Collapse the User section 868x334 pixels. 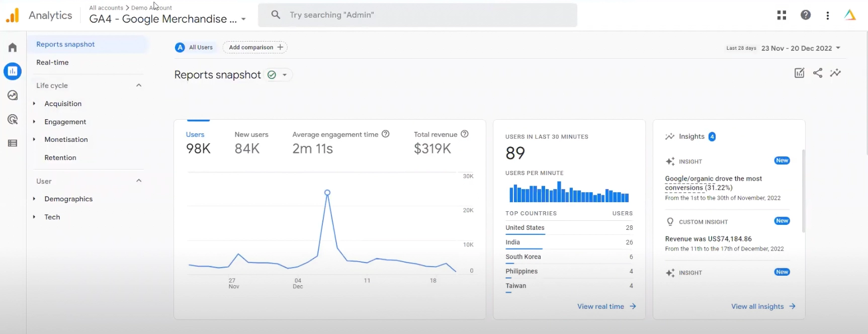tap(139, 181)
